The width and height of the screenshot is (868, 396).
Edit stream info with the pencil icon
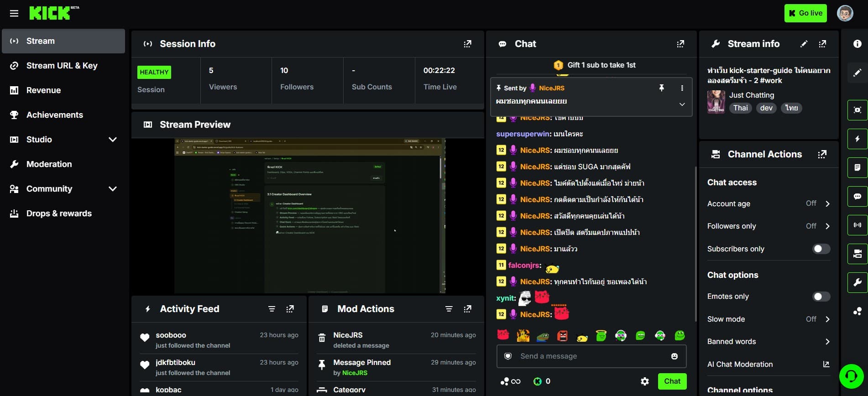[804, 44]
